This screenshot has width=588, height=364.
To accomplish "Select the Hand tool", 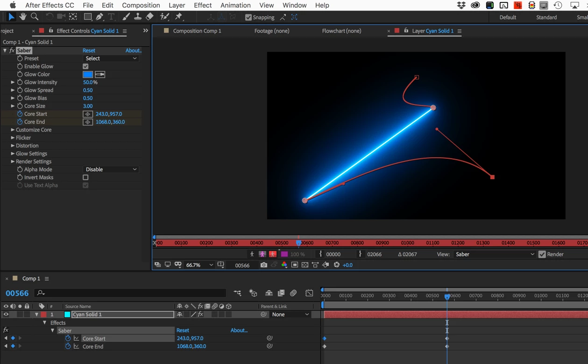I will coord(22,17).
